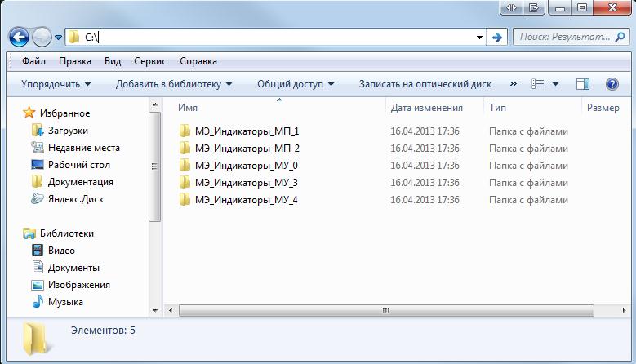Click folder icon of МЭ_Индикаторы_МУ_4
Image resolution: width=636 pixels, height=364 pixels.
185,198
